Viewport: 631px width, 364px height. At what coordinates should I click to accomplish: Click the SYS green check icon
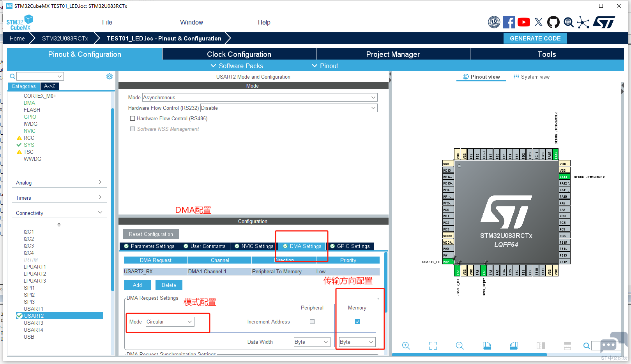point(19,145)
